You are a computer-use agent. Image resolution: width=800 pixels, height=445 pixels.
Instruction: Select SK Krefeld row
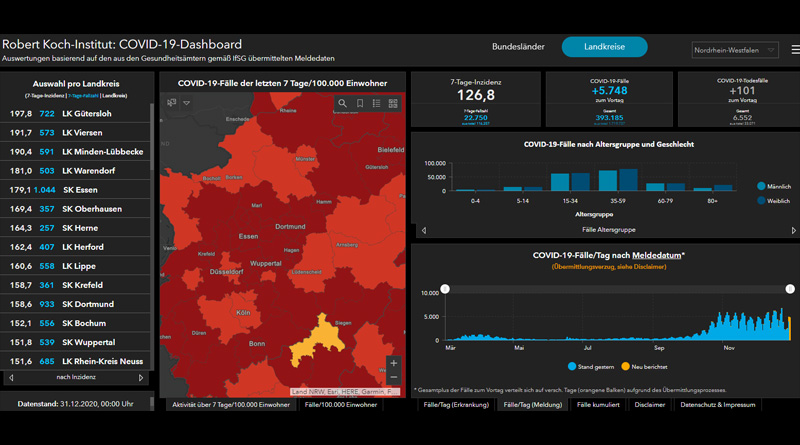pos(76,285)
